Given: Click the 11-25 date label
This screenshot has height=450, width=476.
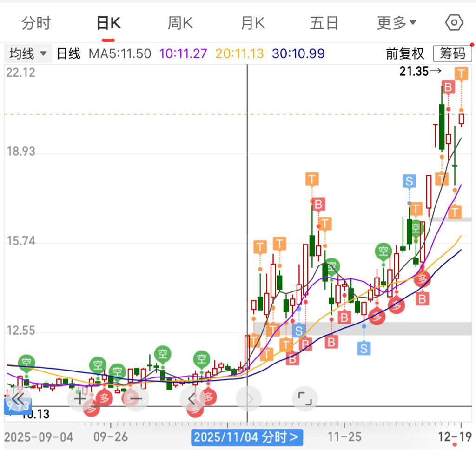Looking at the screenshot, I should pyautogui.click(x=344, y=437).
